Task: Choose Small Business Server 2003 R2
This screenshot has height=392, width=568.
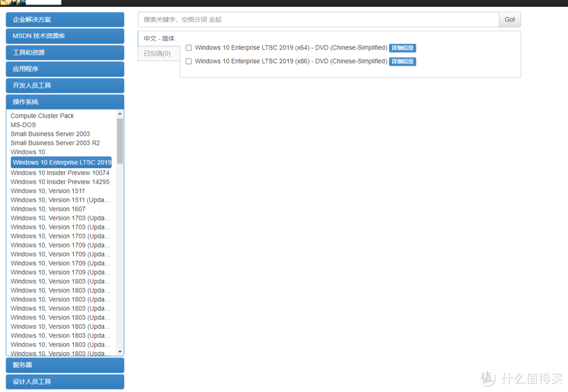Action: click(55, 143)
